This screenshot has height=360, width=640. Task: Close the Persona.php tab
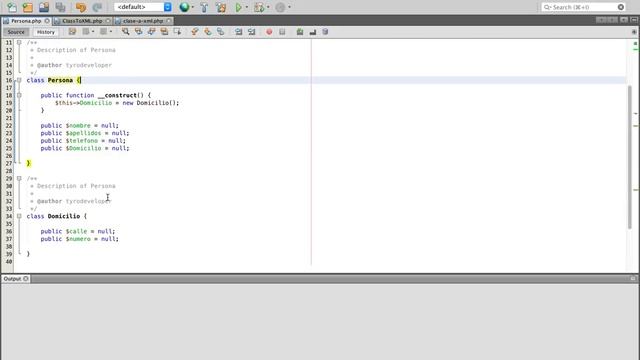pyautogui.click(x=47, y=20)
